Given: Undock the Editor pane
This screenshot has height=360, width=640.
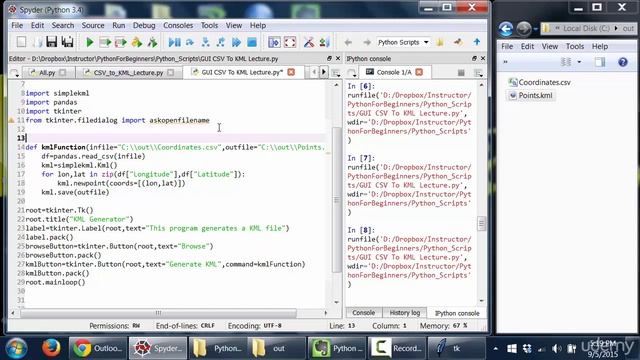Looking at the screenshot, I should coord(329,58).
